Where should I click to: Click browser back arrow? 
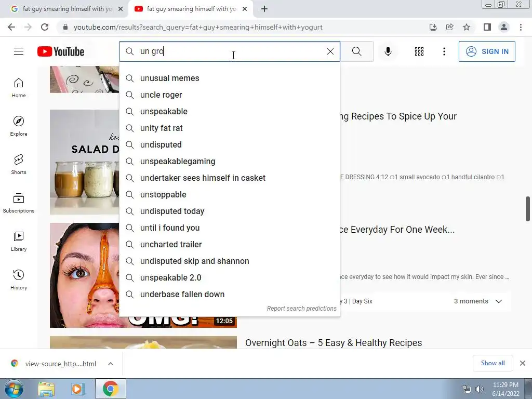[11, 27]
